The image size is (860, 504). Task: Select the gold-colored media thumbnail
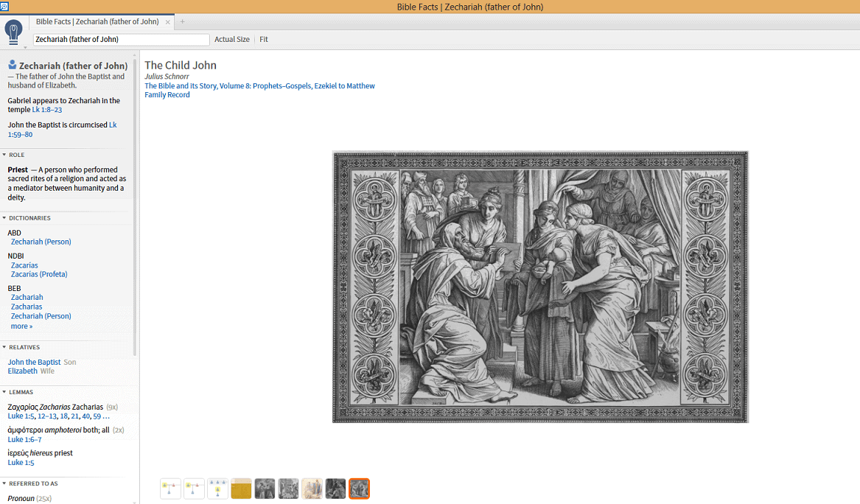[241, 489]
